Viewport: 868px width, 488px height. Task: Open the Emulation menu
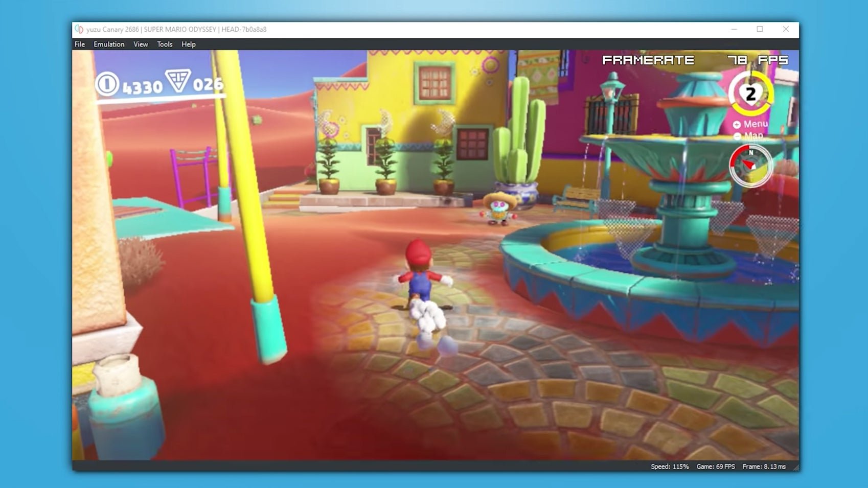[109, 44]
